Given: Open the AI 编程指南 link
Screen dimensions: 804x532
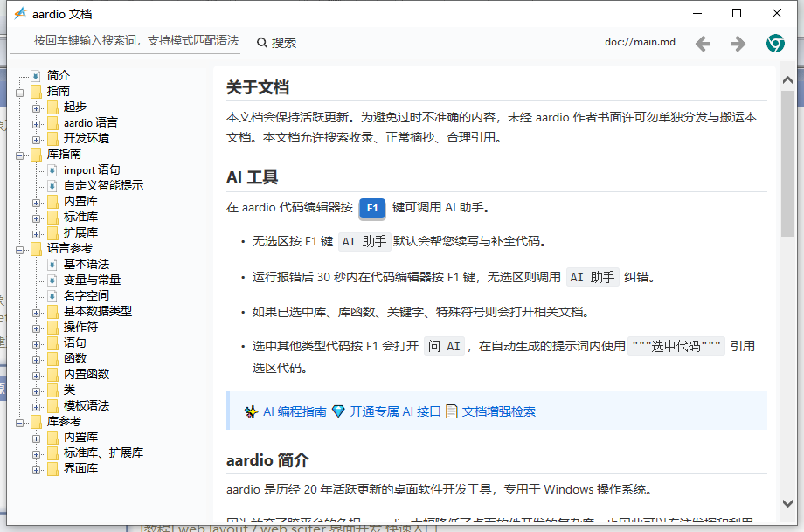Looking at the screenshot, I should [295, 411].
